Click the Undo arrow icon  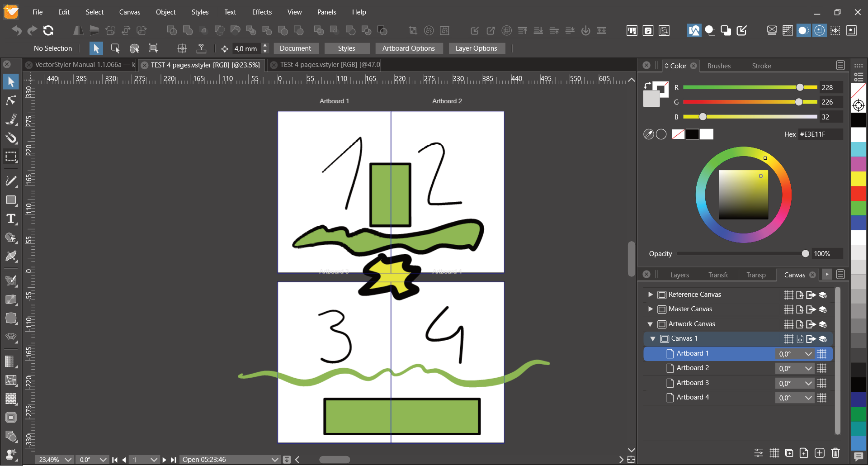click(17, 30)
